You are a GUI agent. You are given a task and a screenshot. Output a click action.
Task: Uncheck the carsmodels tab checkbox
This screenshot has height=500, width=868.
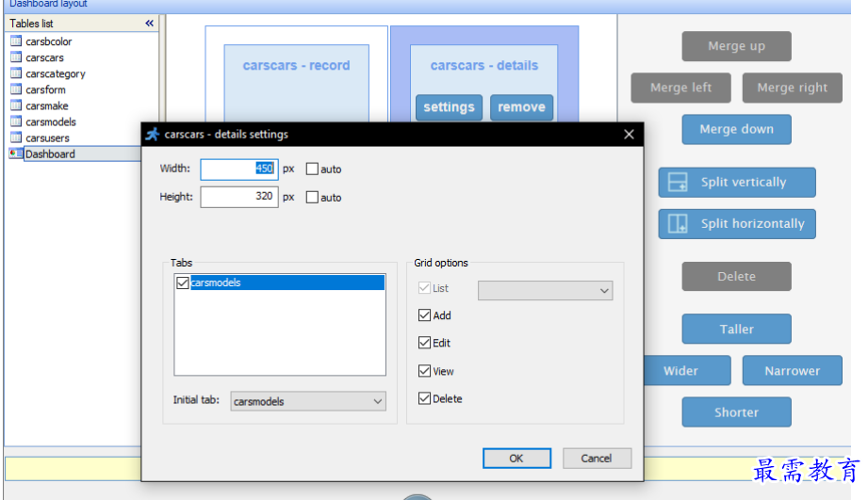183,282
